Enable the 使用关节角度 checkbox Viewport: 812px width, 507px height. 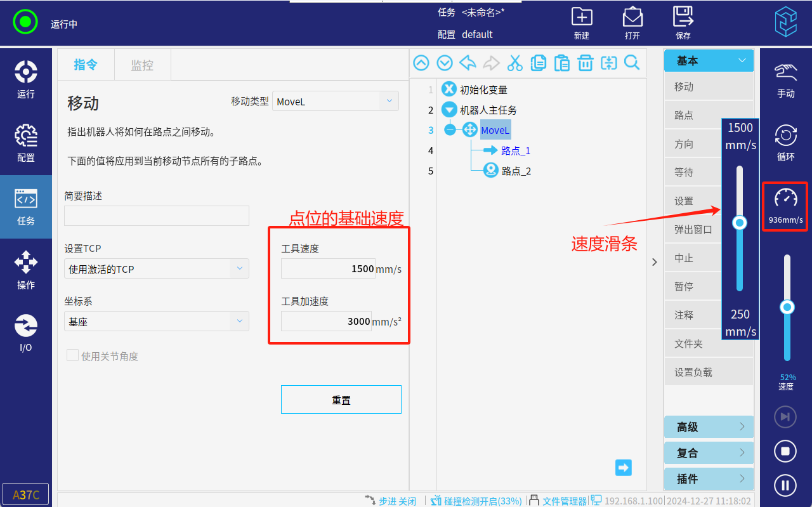point(73,355)
